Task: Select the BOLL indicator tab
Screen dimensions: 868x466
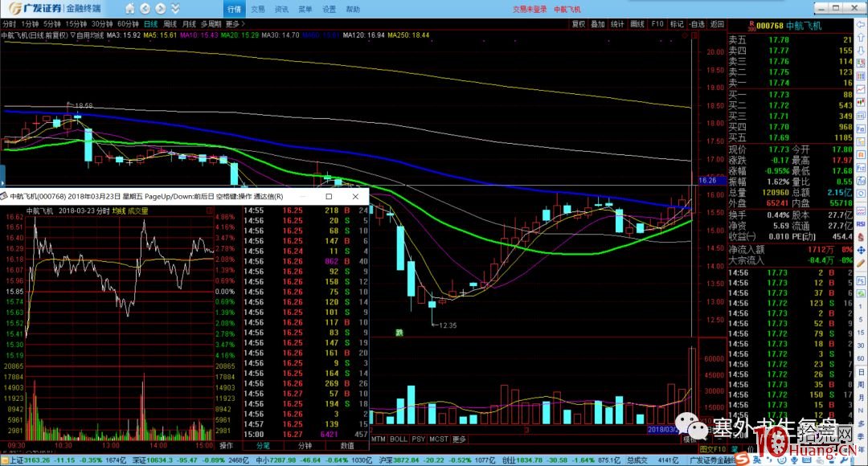Action: 399,439
